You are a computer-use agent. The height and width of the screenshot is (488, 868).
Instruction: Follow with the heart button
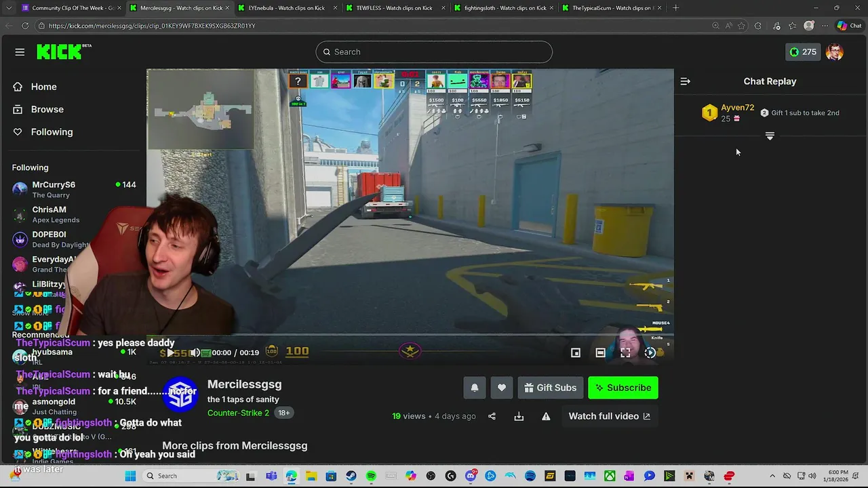pyautogui.click(x=502, y=388)
